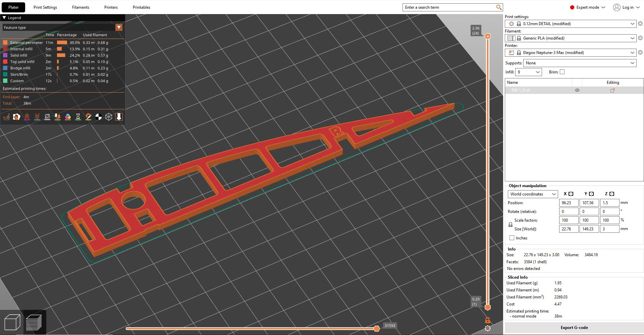This screenshot has height=335, width=644.
Task: Select RIB-1_R.stl object row
Action: click(574, 90)
